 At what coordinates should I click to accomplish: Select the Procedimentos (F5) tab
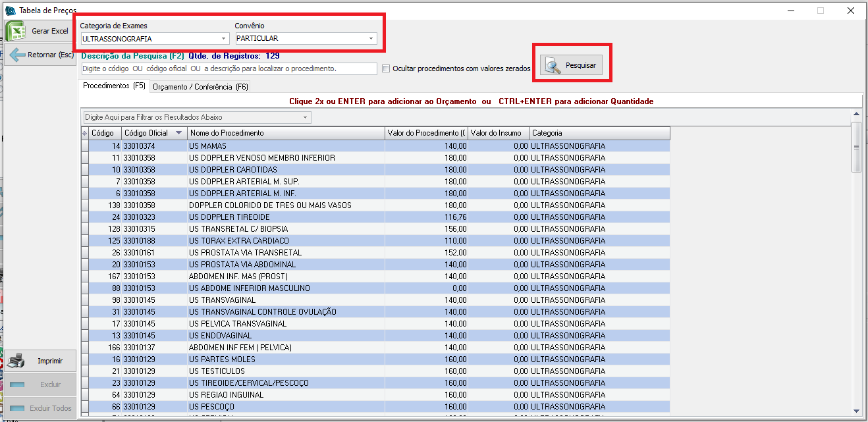114,86
